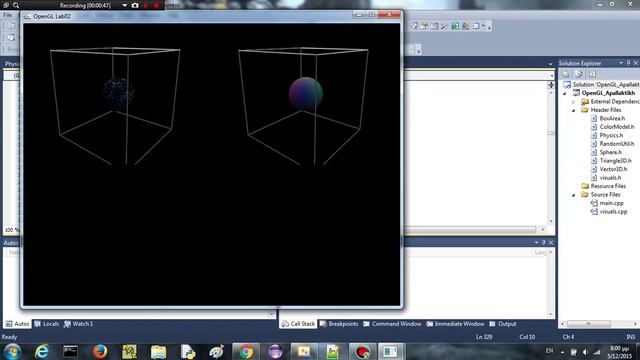Open RandomUtil.h in Solution Explorer
Viewport: 640px width, 360px height.
(x=617, y=144)
